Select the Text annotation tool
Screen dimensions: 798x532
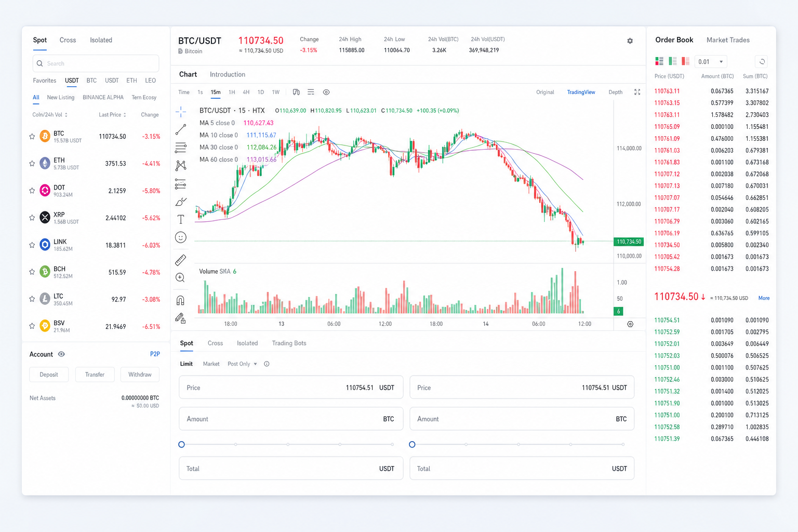click(x=181, y=219)
